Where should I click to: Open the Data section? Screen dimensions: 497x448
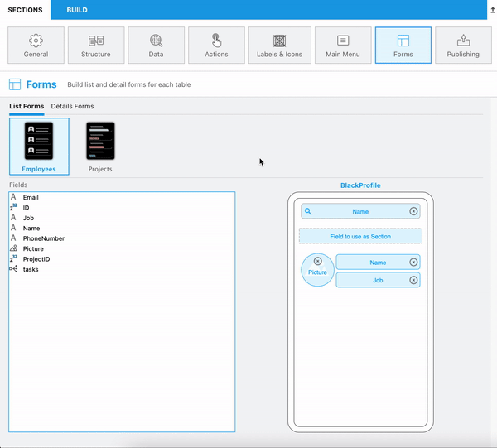point(157,46)
